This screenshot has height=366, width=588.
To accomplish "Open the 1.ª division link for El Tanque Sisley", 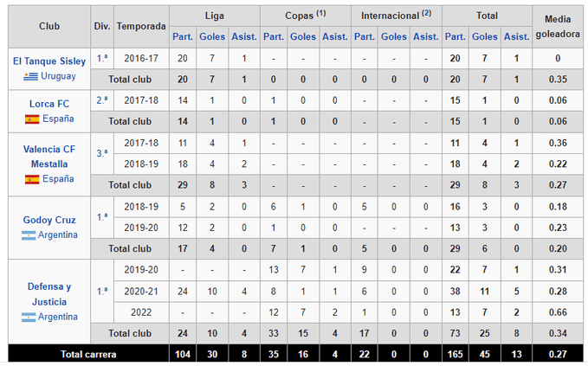I will coord(102,58).
